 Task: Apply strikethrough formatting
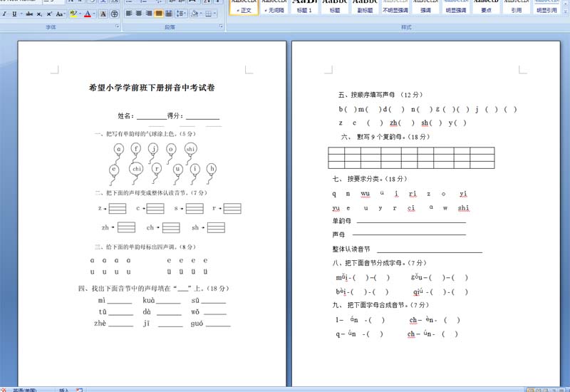(x=29, y=14)
